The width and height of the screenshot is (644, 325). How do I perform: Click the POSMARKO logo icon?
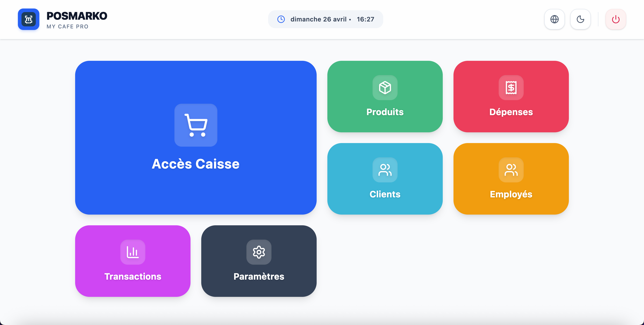point(28,19)
